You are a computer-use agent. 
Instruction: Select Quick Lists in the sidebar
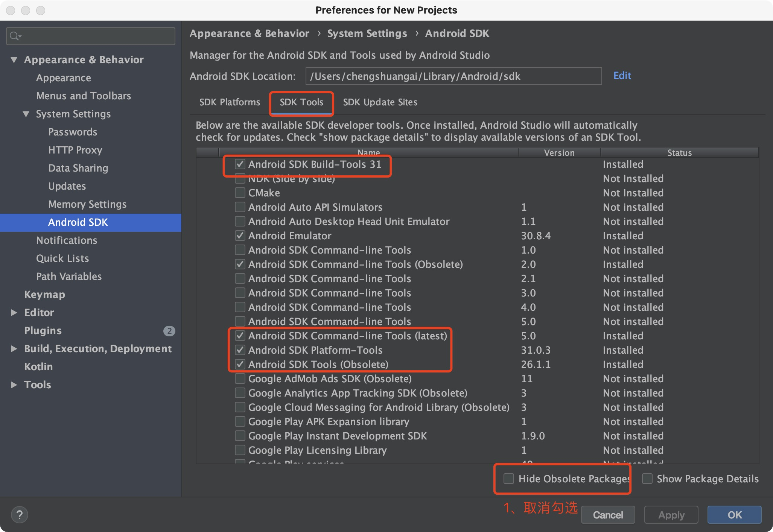click(x=62, y=258)
